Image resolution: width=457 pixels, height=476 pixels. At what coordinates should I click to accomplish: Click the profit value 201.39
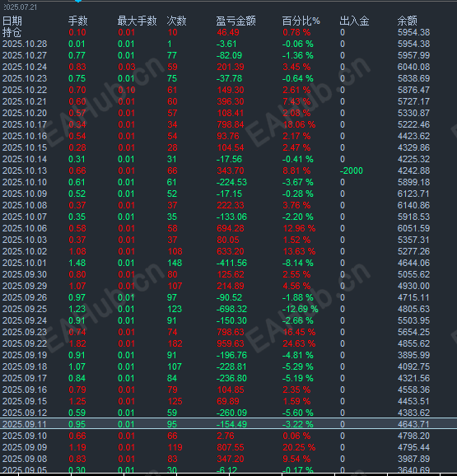231,67
